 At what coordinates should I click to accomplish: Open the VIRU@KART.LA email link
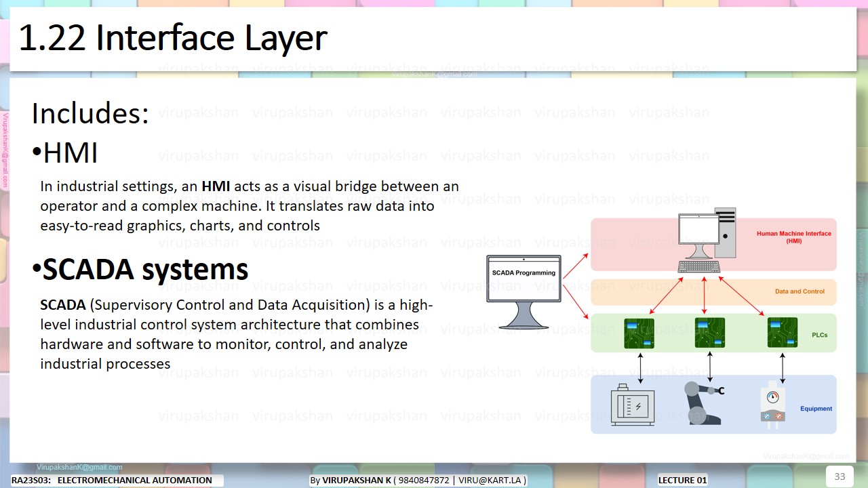coord(492,481)
